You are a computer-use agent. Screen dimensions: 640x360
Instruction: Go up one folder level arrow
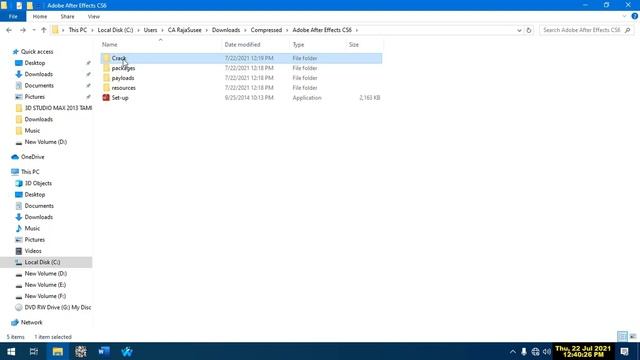pos(44,30)
